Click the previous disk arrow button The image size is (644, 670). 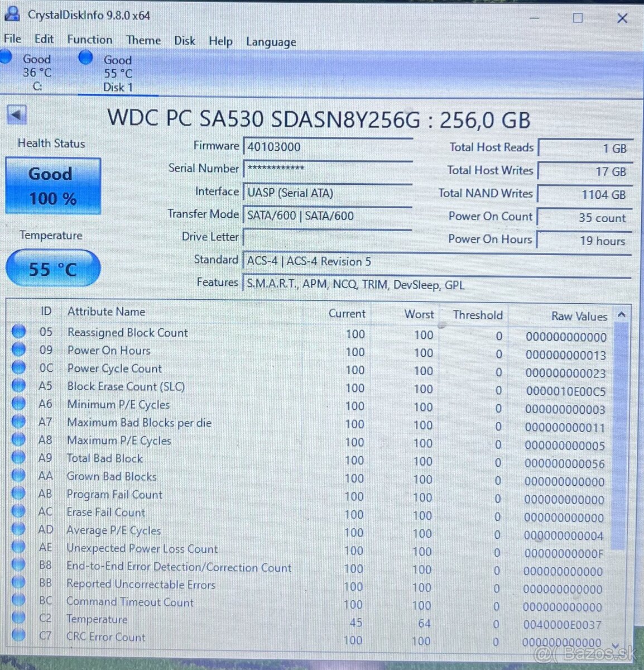pos(16,115)
